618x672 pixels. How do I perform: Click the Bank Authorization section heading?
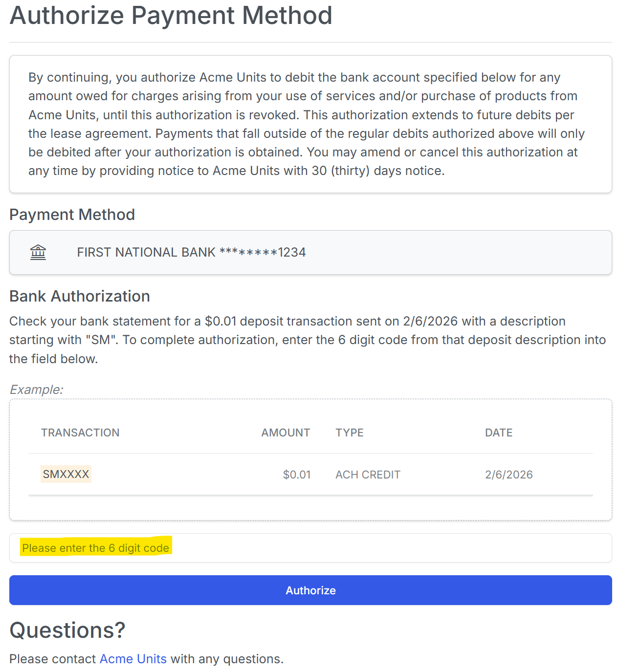[80, 296]
